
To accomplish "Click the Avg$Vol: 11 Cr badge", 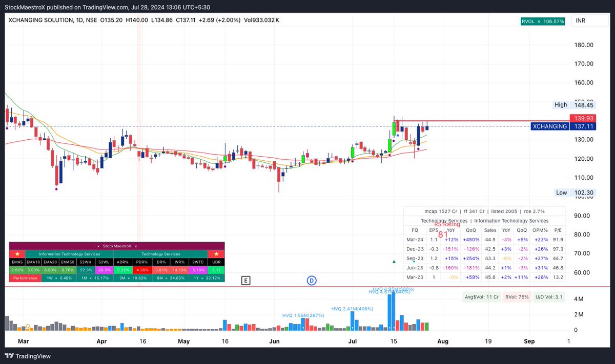I will [483, 297].
